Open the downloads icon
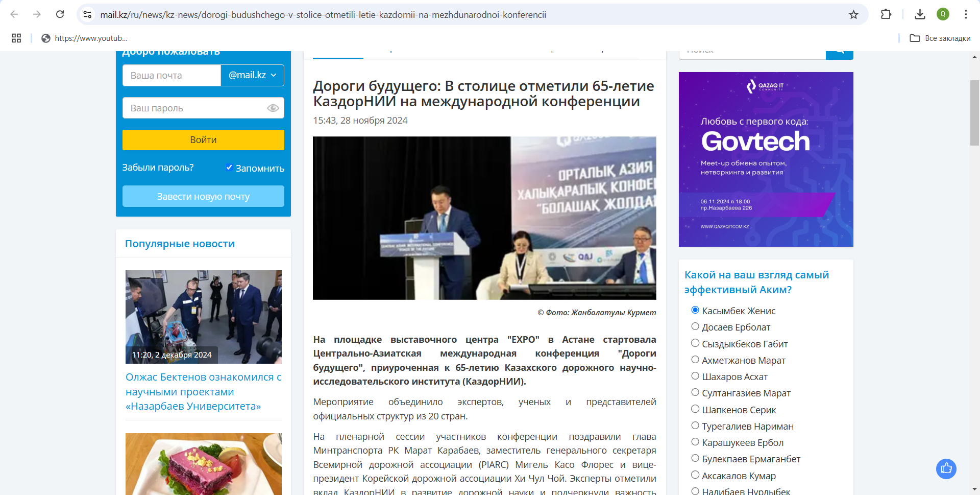The width and height of the screenshot is (980, 495). click(920, 14)
